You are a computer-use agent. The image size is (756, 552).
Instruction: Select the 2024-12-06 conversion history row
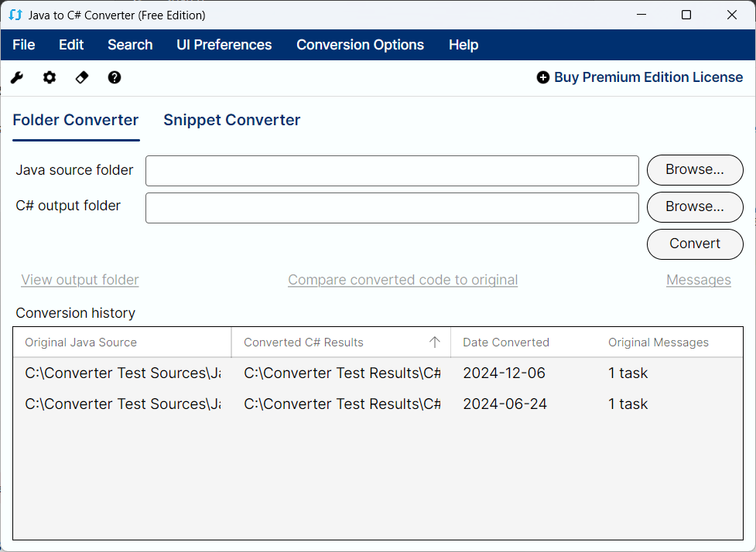coord(378,373)
